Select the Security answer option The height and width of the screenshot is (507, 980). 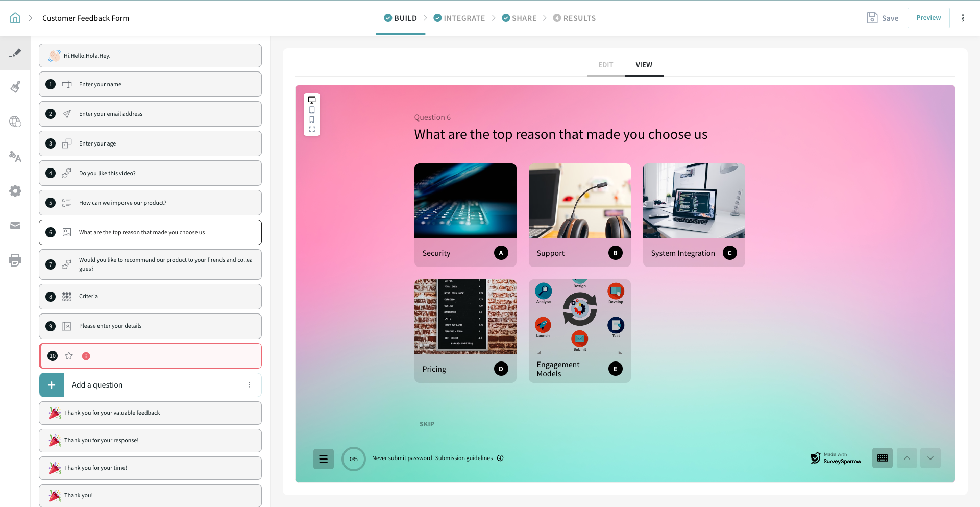tap(465, 215)
